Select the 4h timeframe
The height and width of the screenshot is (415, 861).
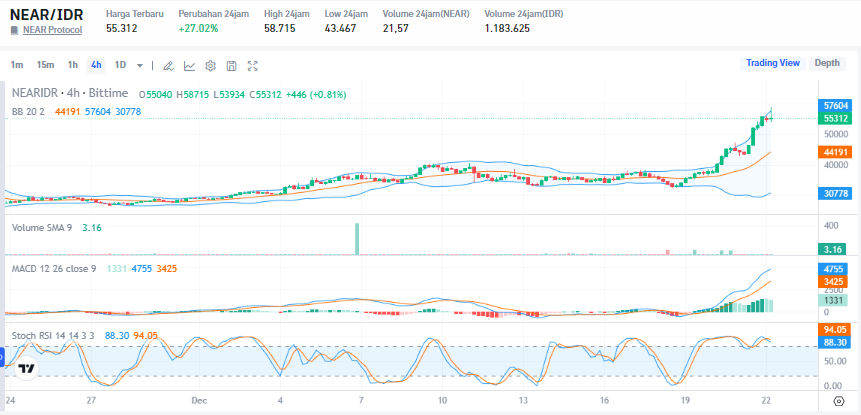pyautogui.click(x=96, y=65)
